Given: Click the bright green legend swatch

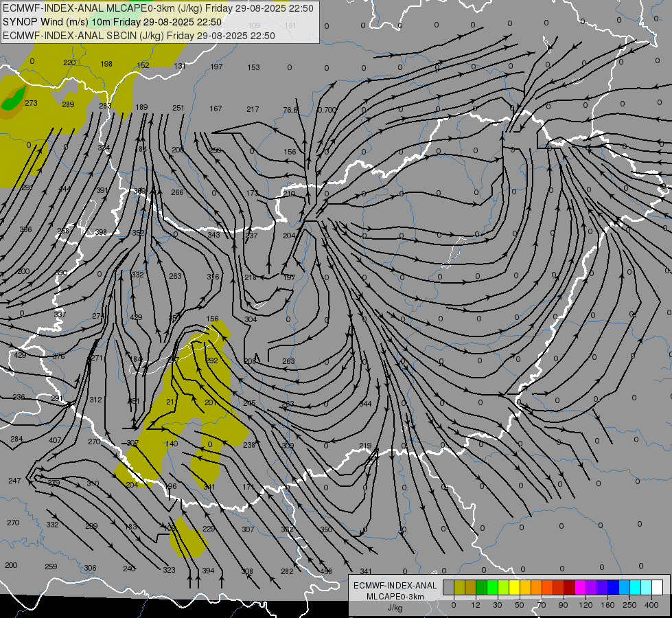Looking at the screenshot, I should (x=492, y=588).
